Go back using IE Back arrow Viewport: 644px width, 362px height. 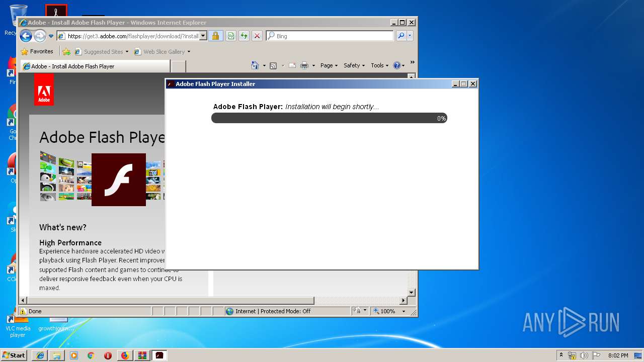tap(26, 36)
